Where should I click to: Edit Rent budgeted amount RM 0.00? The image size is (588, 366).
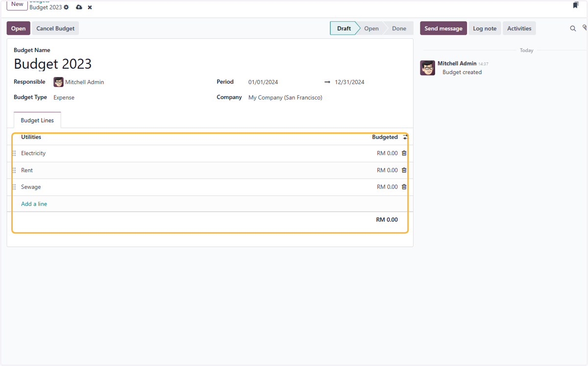tap(387, 170)
